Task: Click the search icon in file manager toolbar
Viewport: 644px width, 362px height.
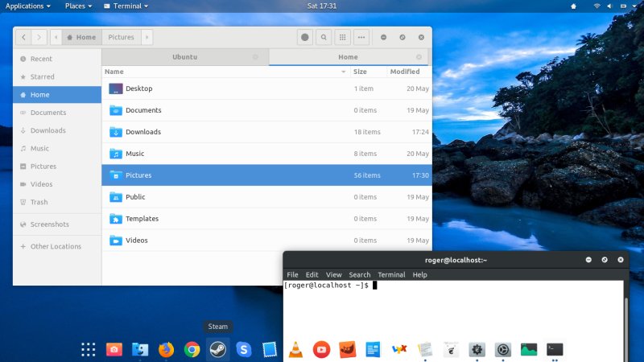Action: (x=324, y=37)
